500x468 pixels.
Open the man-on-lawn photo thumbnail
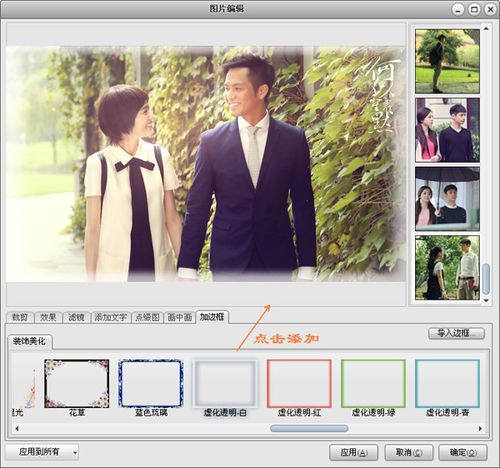pos(447,61)
